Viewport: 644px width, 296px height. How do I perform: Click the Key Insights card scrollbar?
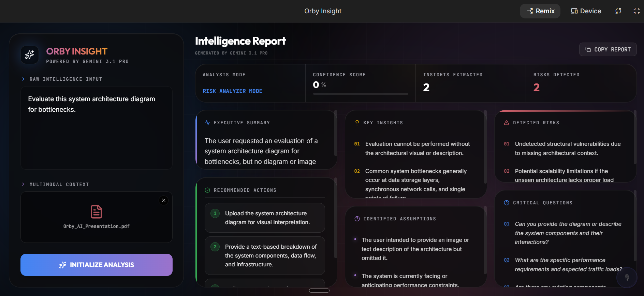pos(485,147)
